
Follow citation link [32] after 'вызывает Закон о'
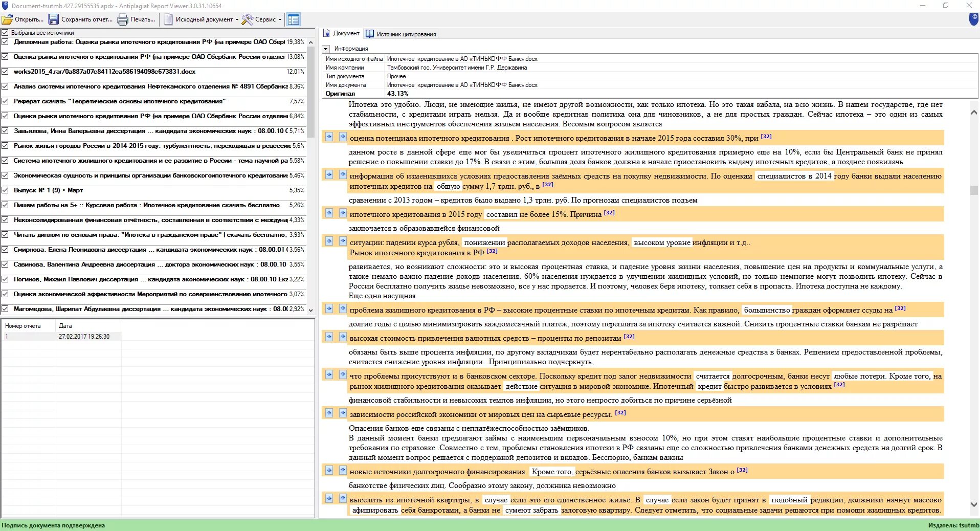(x=742, y=470)
